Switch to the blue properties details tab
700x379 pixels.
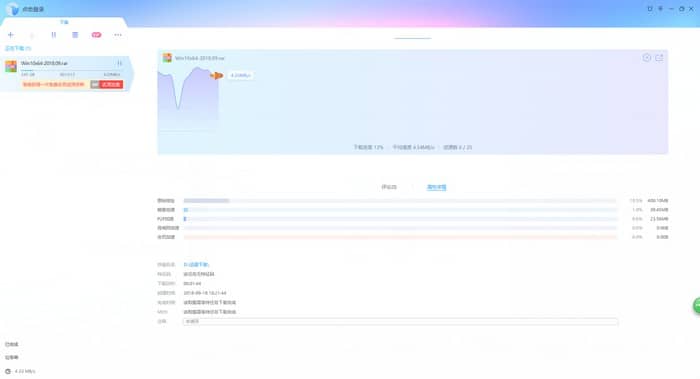437,187
